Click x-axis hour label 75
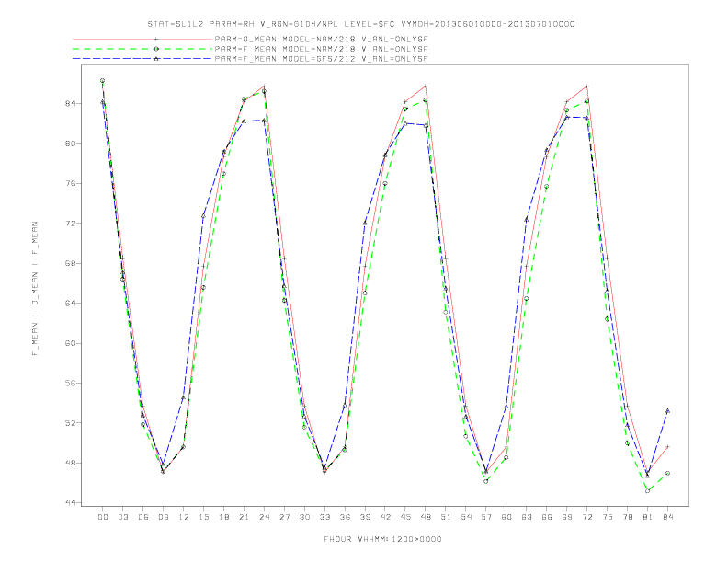728x563 pixels. pos(608,517)
